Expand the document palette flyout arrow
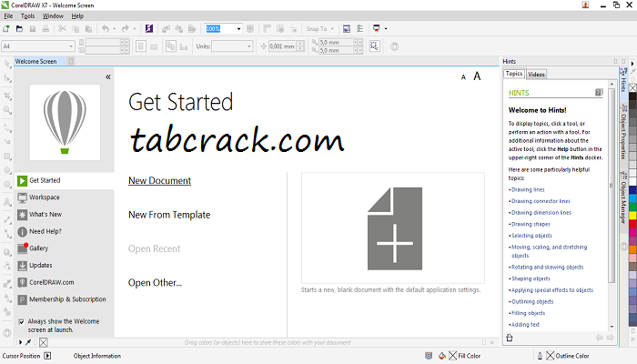The image size is (637, 364). pos(20,342)
